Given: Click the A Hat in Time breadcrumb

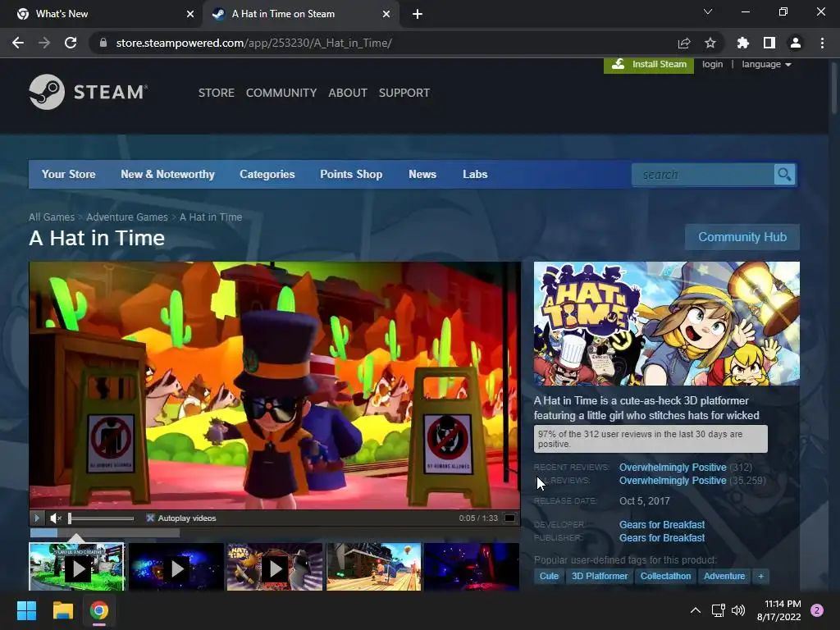Looking at the screenshot, I should [x=211, y=217].
